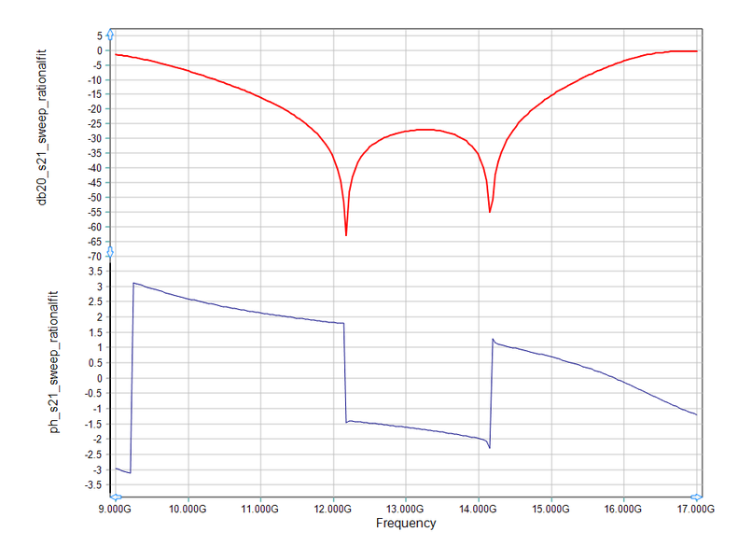Click the -60 tick on the db20 axis
This screenshot has height=560, width=738.
(x=95, y=227)
